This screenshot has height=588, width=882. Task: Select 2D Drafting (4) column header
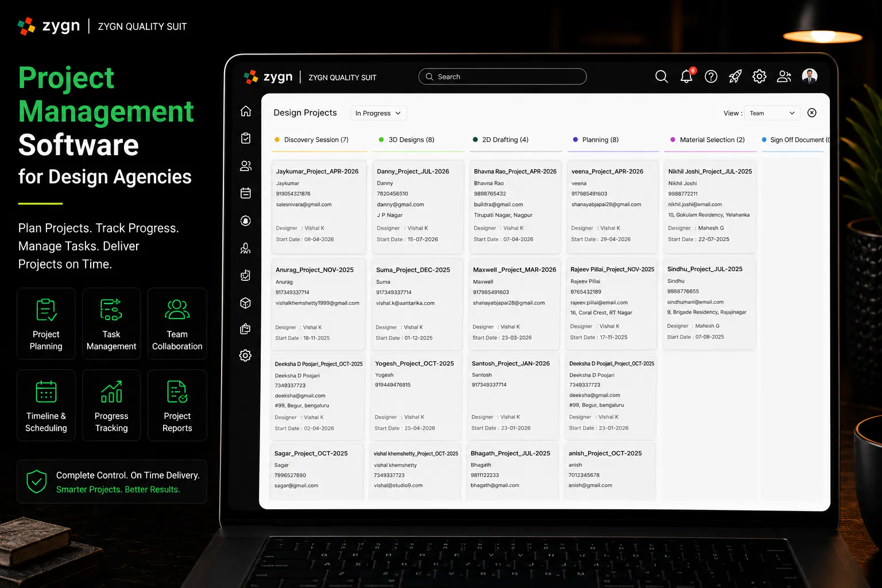coord(505,140)
